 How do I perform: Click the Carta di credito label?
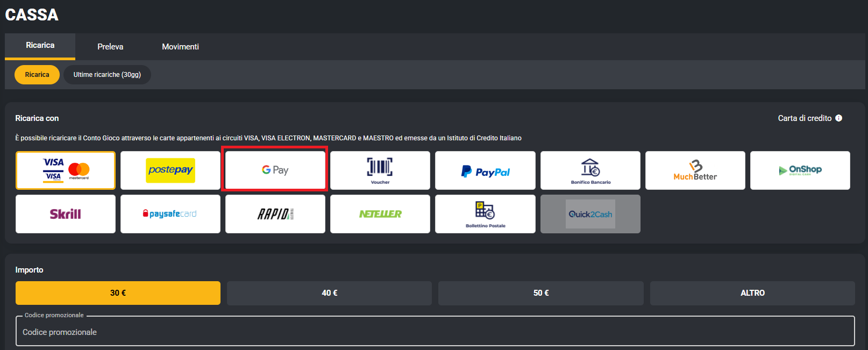[805, 118]
